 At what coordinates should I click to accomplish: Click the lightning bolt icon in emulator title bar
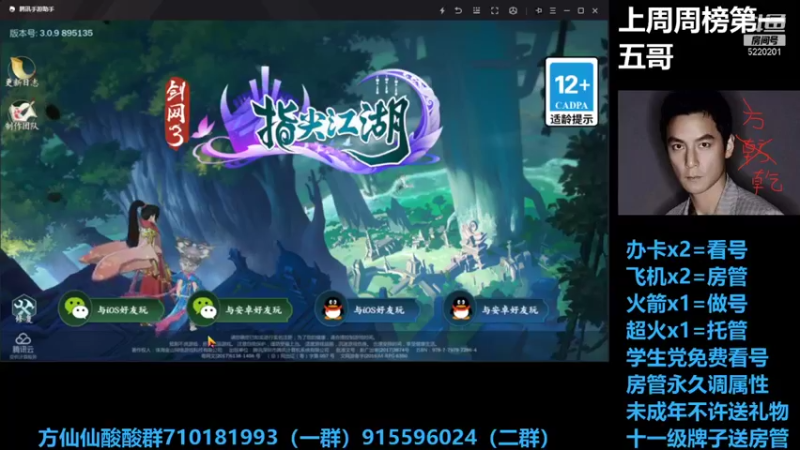tap(442, 10)
